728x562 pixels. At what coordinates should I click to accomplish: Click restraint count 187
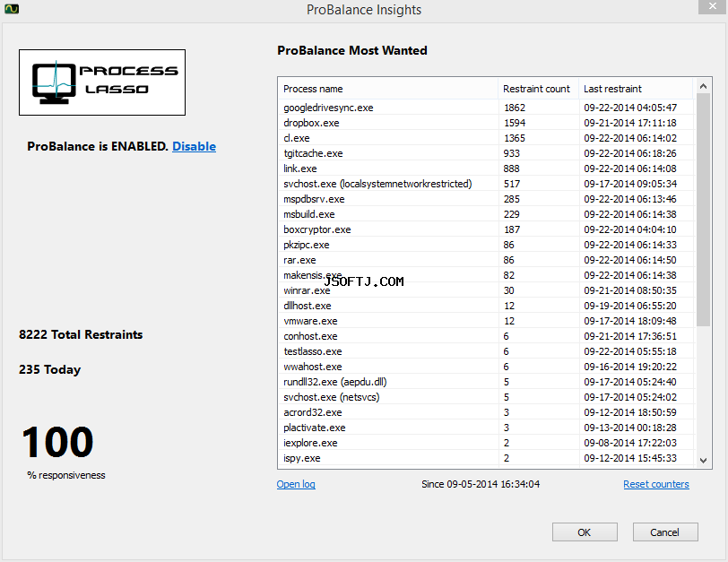click(512, 229)
